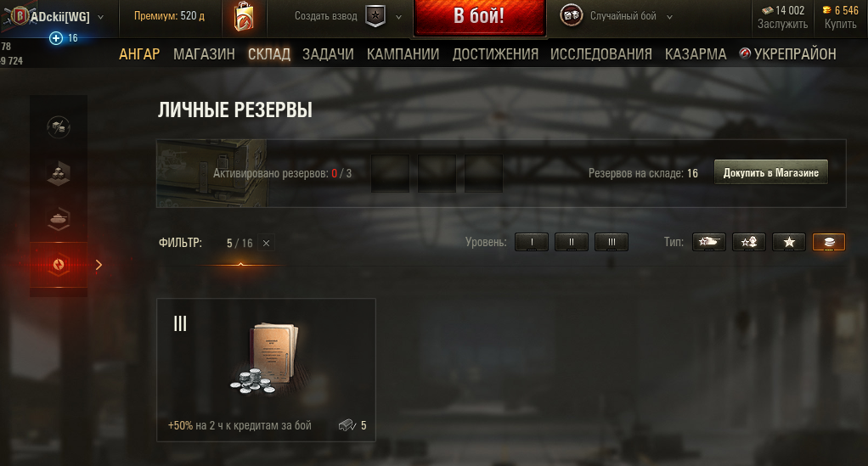Click the blue plus icon next to 16
The image size is (868, 466).
click(56, 38)
